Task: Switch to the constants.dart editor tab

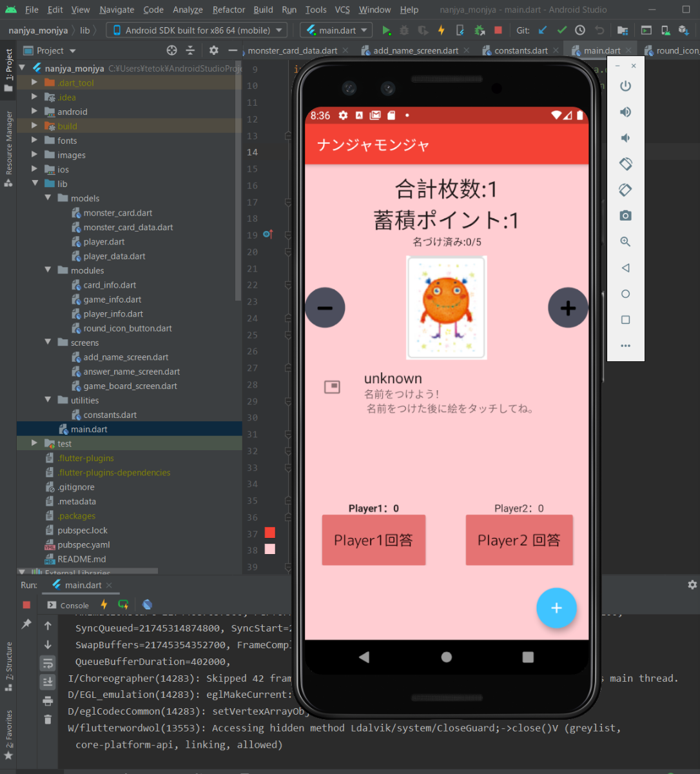Action: (521, 50)
